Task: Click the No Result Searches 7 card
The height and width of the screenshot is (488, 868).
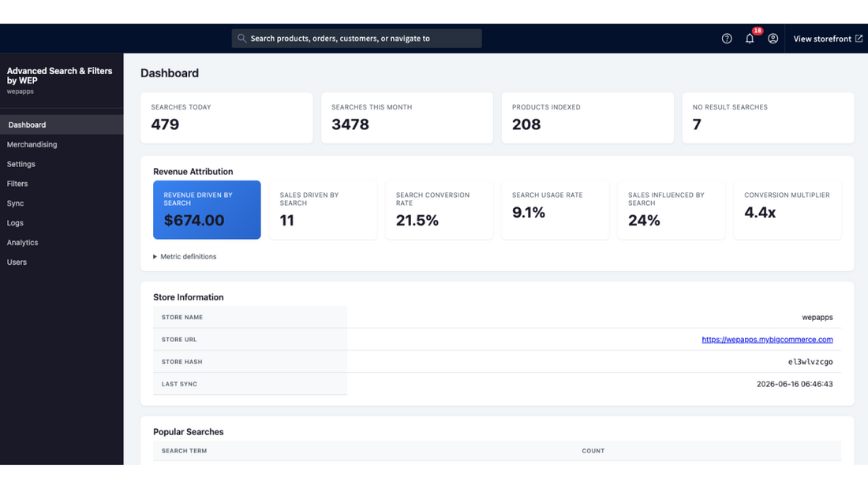Action: 768,117
